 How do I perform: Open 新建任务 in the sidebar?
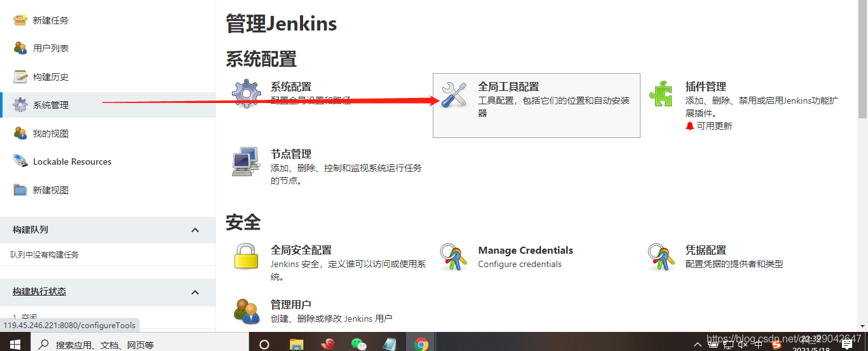51,20
